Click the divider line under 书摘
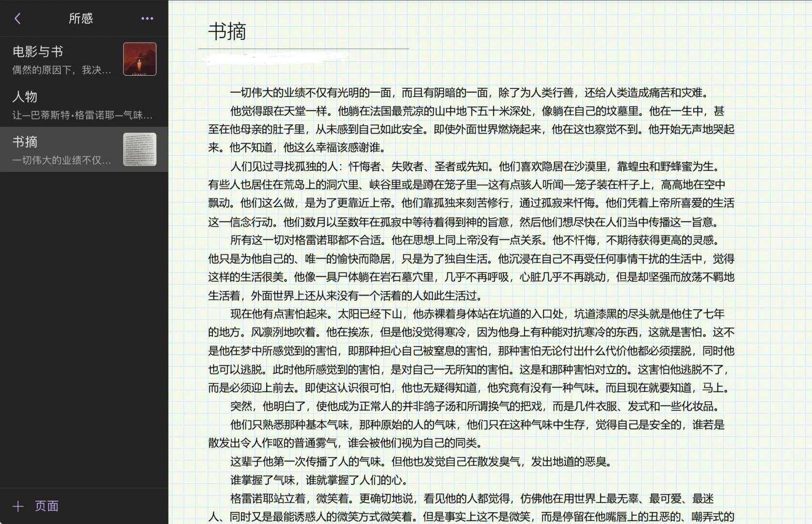 point(303,49)
